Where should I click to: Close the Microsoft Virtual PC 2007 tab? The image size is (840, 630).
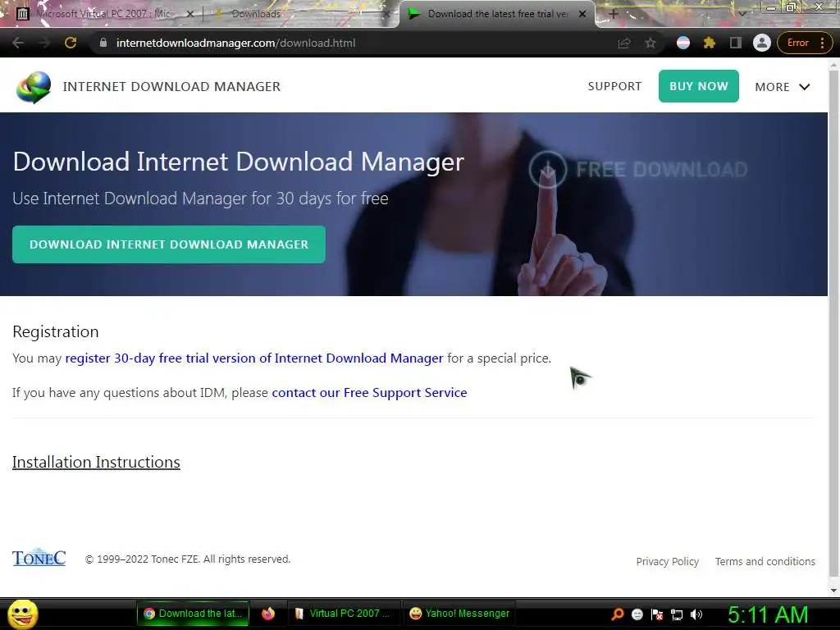(189, 15)
